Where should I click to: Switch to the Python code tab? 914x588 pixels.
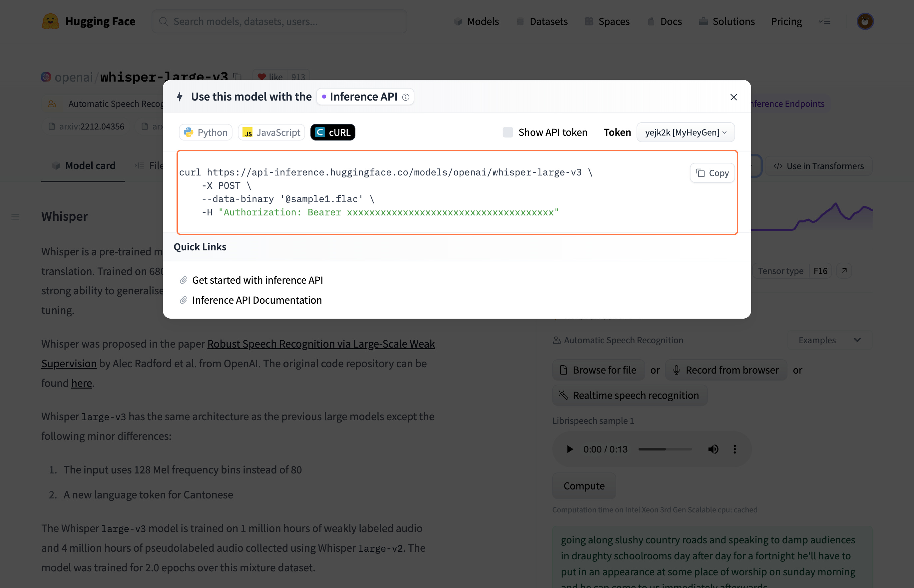tap(206, 132)
